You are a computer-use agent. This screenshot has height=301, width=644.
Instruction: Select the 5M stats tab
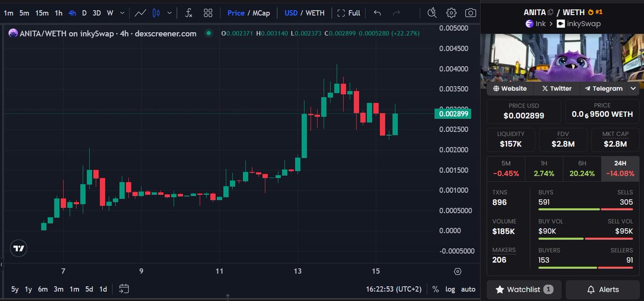(x=506, y=168)
